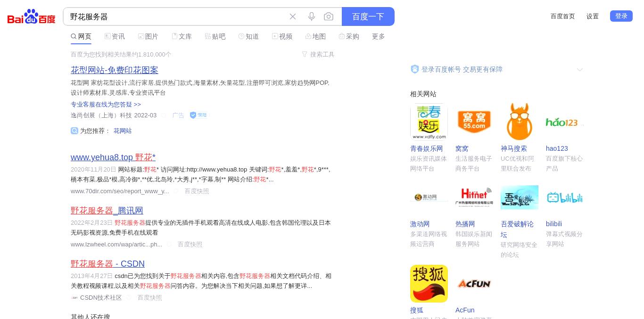This screenshot has width=644, height=319.
Task: Clear the search box with X icon
Action: 293,16
